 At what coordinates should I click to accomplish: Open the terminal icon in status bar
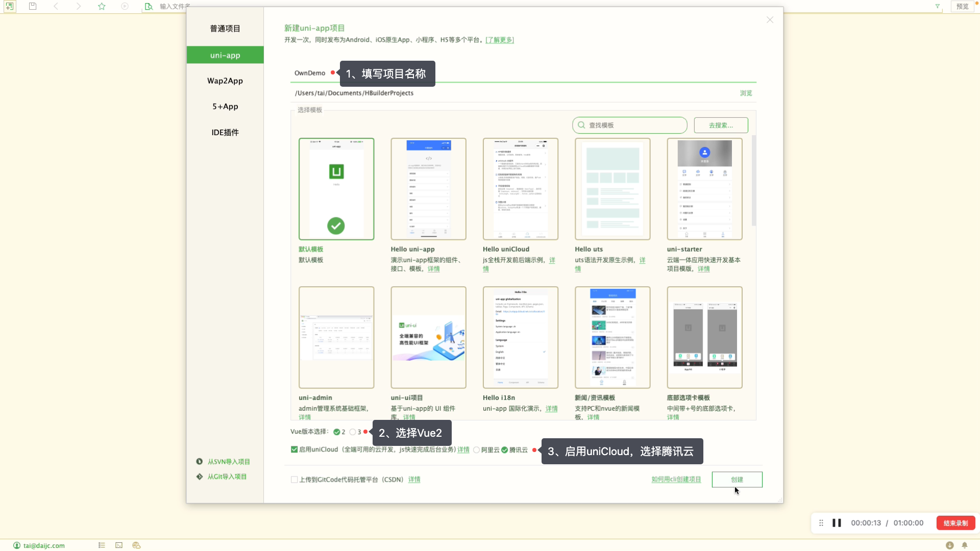pyautogui.click(x=119, y=545)
